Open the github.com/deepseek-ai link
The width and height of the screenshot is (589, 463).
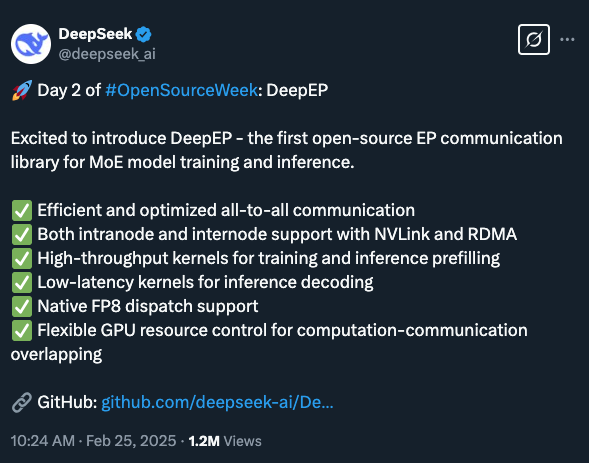click(x=217, y=402)
